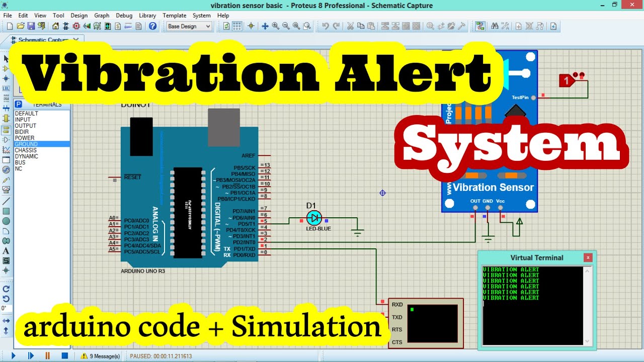Open the System menu
The image size is (644, 362).
point(202,16)
